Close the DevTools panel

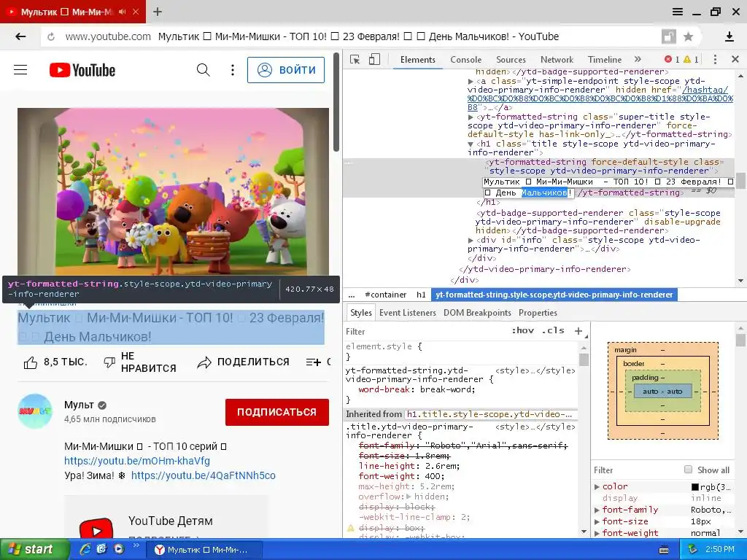pyautogui.click(x=735, y=60)
